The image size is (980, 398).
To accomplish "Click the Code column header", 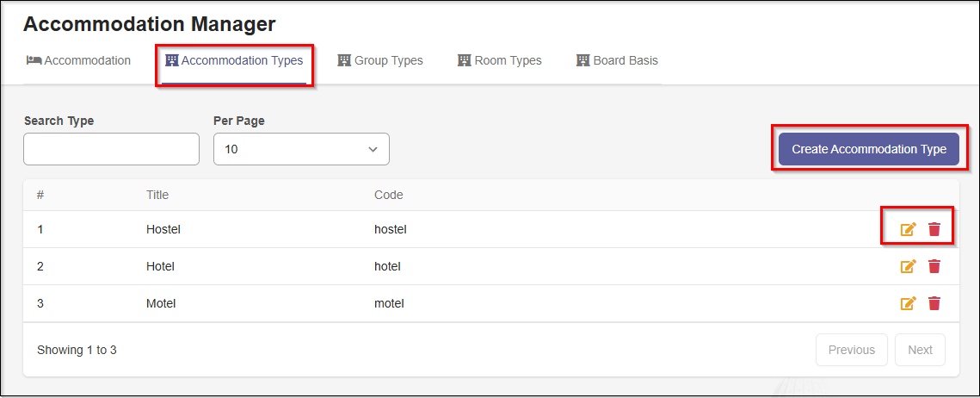I will 389,195.
